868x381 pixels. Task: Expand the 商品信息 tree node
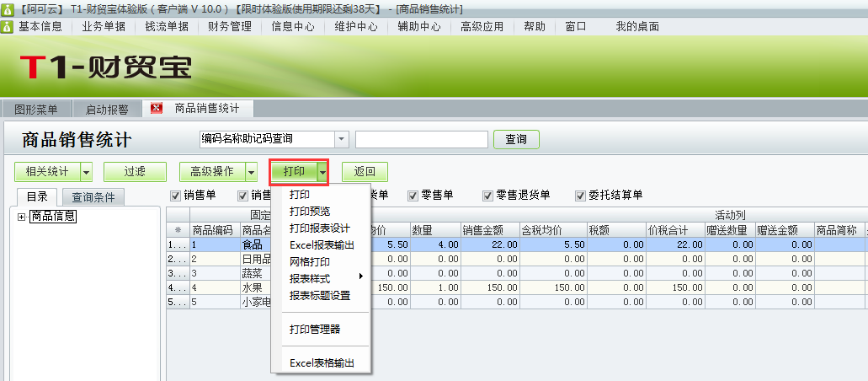(21, 217)
